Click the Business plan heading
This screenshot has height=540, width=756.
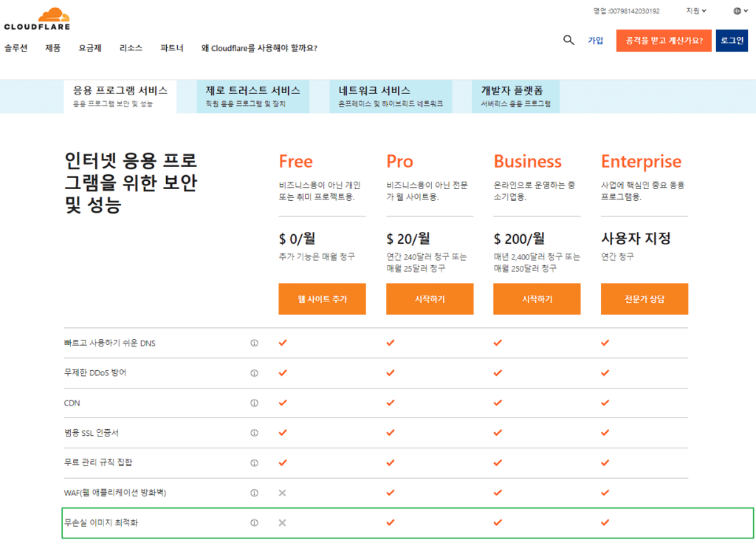pos(527,161)
